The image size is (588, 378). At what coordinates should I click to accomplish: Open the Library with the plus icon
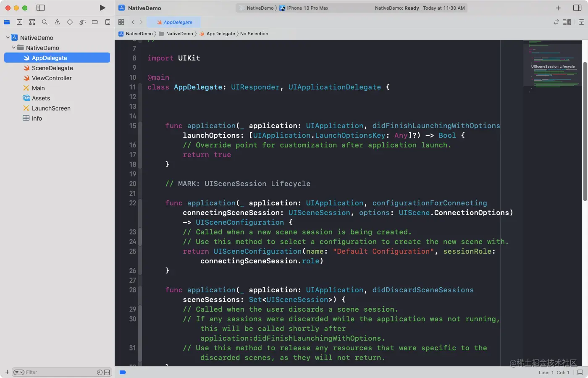click(558, 8)
